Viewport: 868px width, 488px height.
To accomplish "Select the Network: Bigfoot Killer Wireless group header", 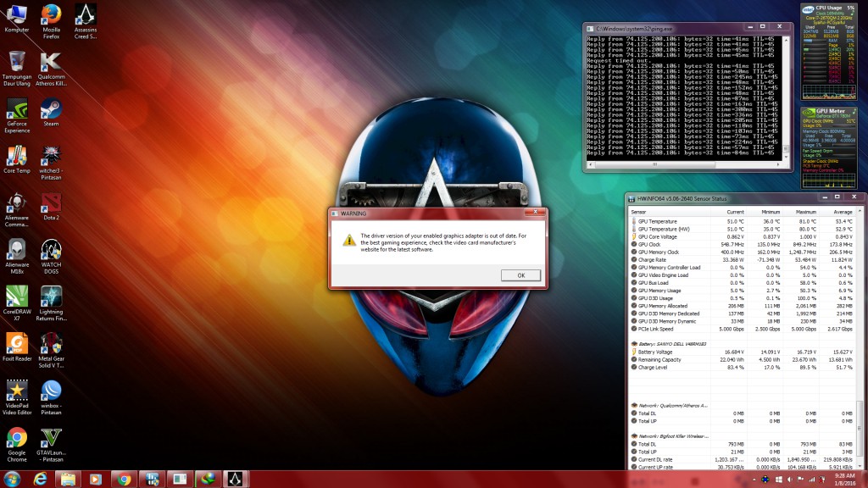I will click(742, 436).
